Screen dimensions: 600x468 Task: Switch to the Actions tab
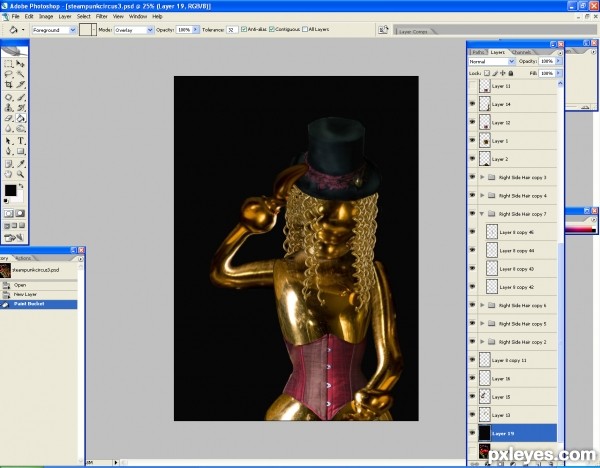23,258
